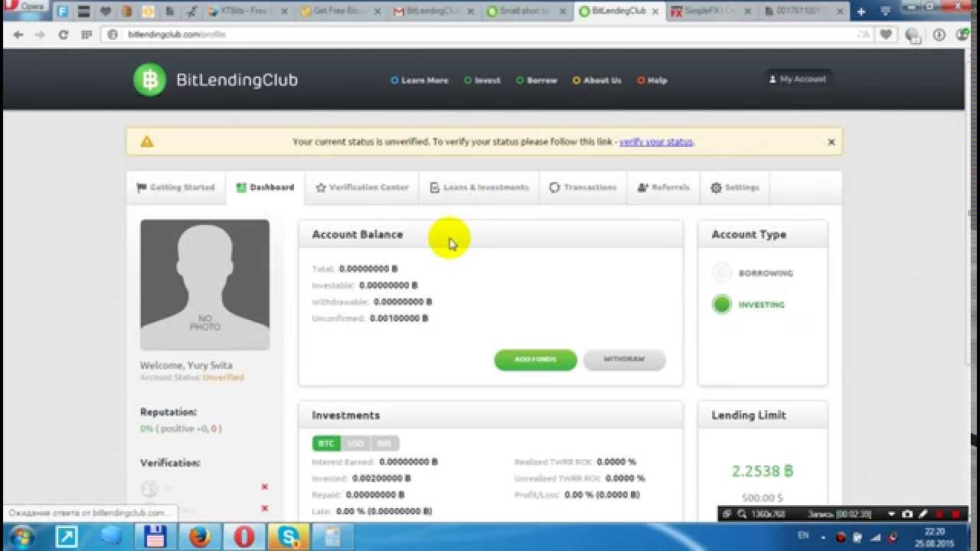Switch to the Get Free Bitcoin tab
This screenshot has height=551, width=980.
(341, 11)
